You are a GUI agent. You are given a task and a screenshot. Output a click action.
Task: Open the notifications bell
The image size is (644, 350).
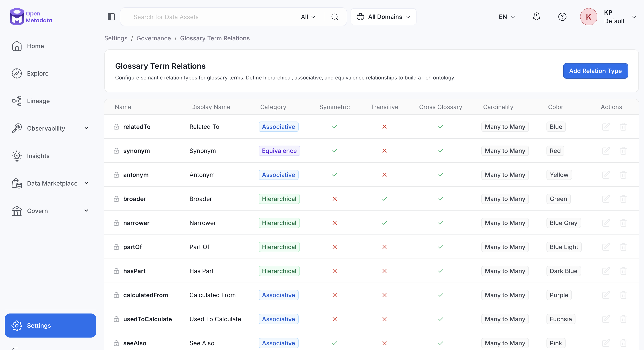pyautogui.click(x=536, y=17)
